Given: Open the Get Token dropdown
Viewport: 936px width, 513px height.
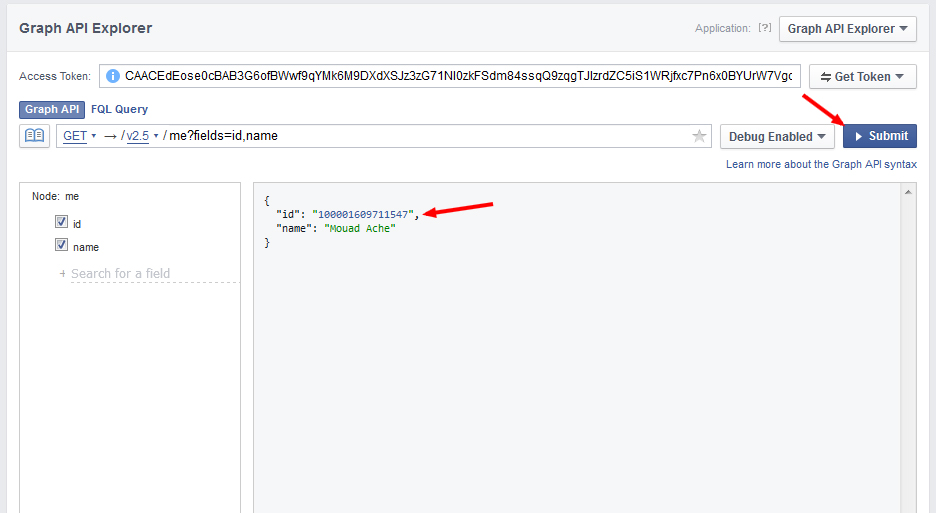Looking at the screenshot, I should pyautogui.click(x=863, y=76).
